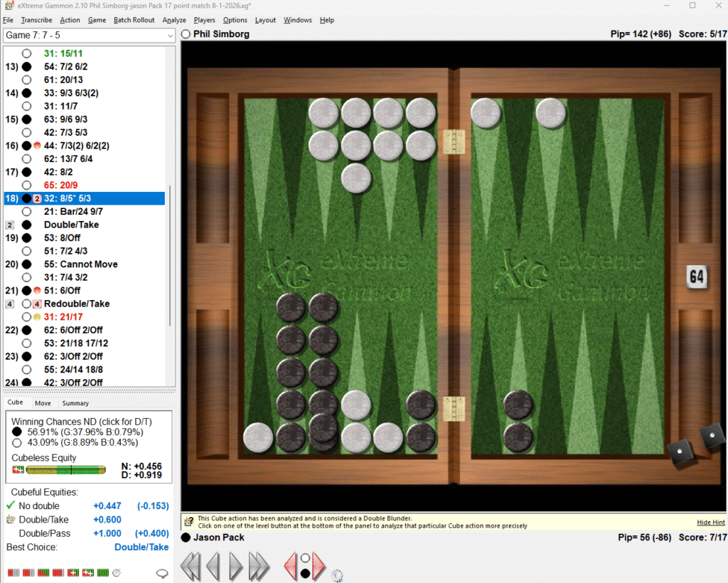Switch to the Move tab
This screenshot has height=583, width=728.
(43, 403)
